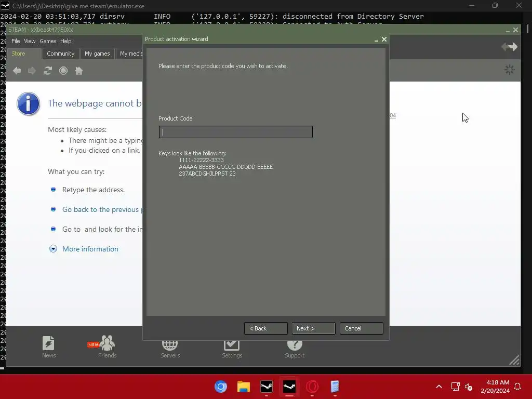Click the network icon in system tray
Screen dimensions: 532x399
(455, 387)
